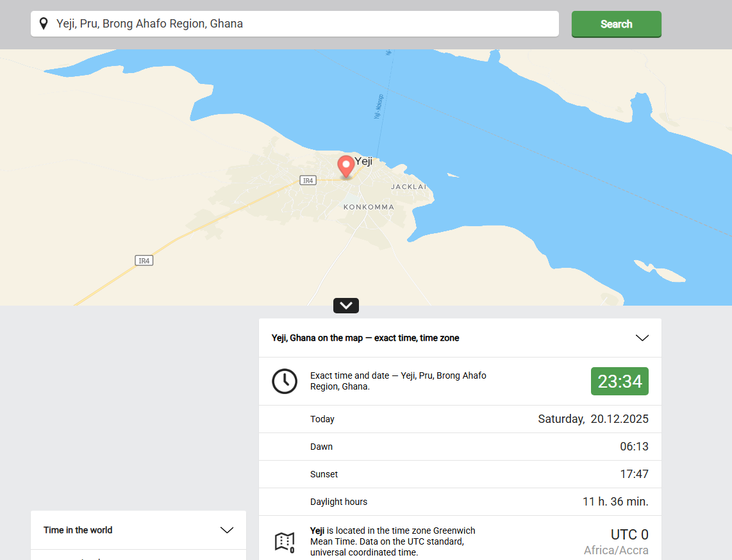Click the Yeji town label on map
This screenshot has width=732, height=560.
point(363,161)
